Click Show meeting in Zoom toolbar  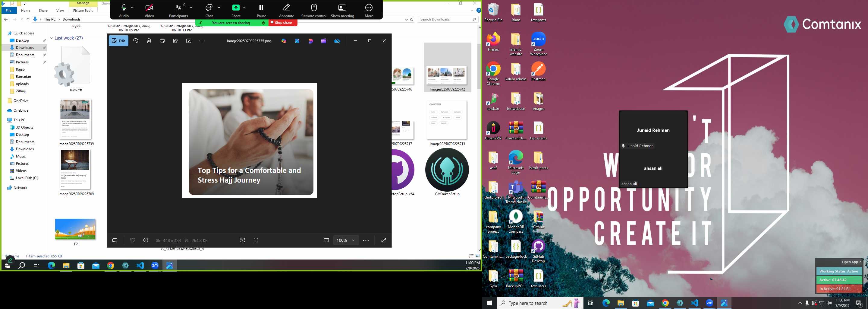(342, 11)
